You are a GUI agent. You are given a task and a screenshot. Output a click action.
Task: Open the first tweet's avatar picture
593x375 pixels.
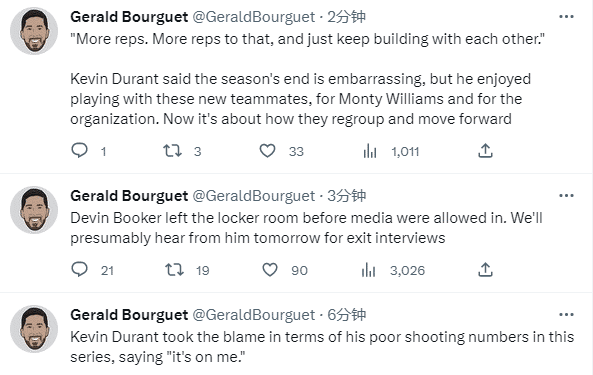[x=34, y=31]
